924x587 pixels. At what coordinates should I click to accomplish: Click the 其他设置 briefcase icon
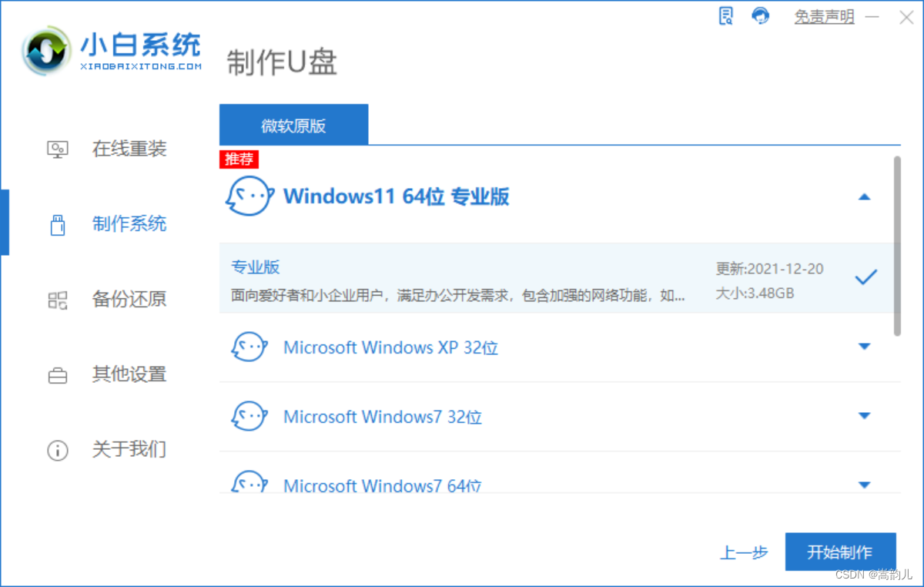click(x=58, y=375)
